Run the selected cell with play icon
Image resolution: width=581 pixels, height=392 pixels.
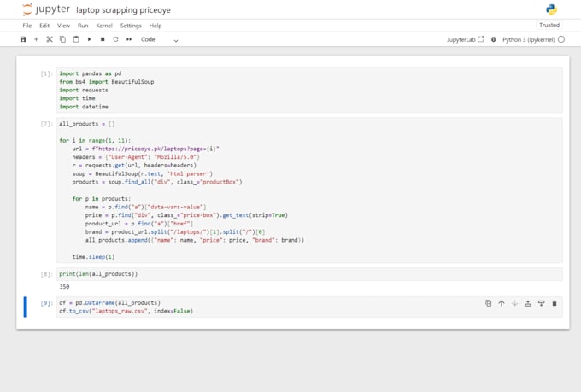click(x=90, y=39)
